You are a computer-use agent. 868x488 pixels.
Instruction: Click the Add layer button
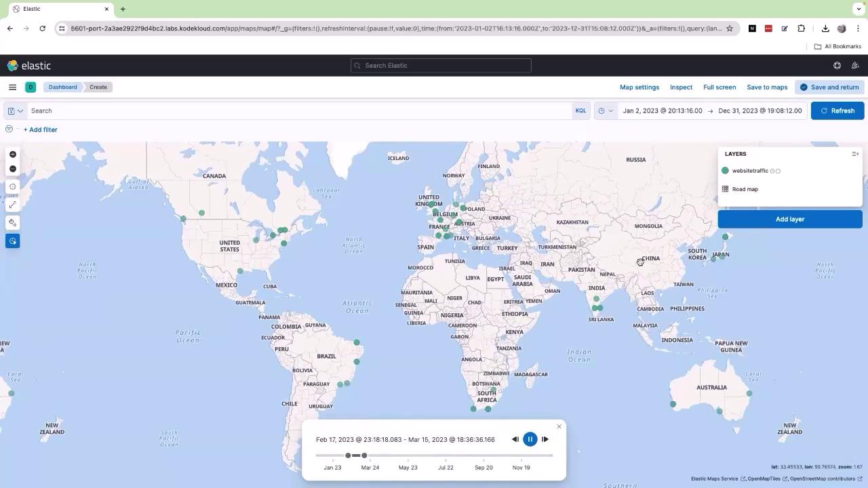pyautogui.click(x=790, y=219)
